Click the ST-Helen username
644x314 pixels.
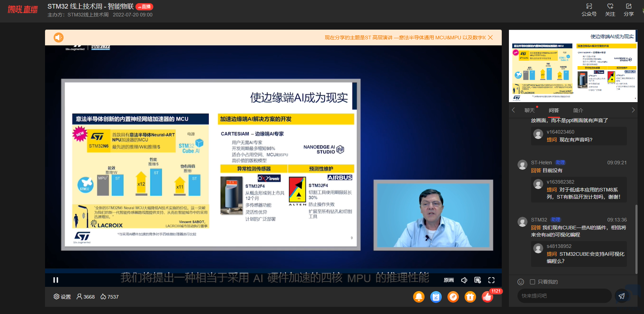541,163
